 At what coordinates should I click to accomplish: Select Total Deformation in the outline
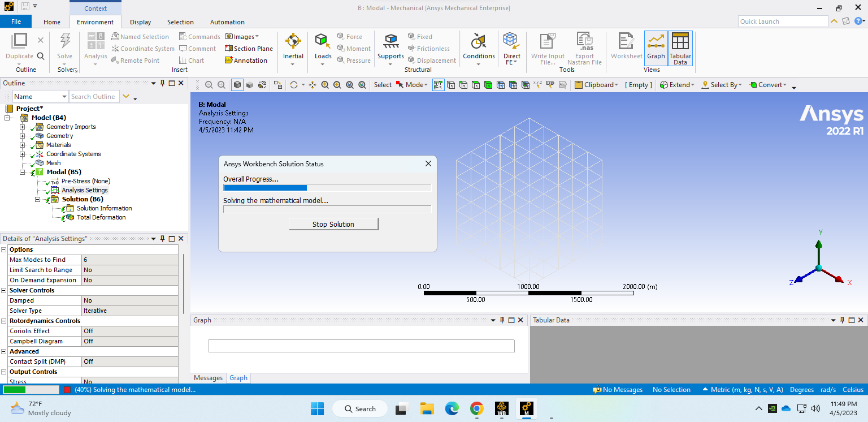click(x=101, y=217)
